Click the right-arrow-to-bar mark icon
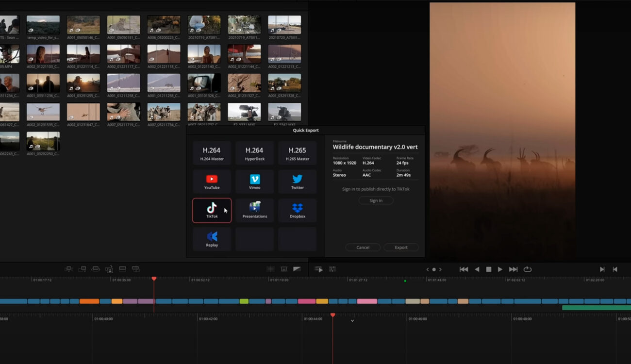 click(x=602, y=269)
